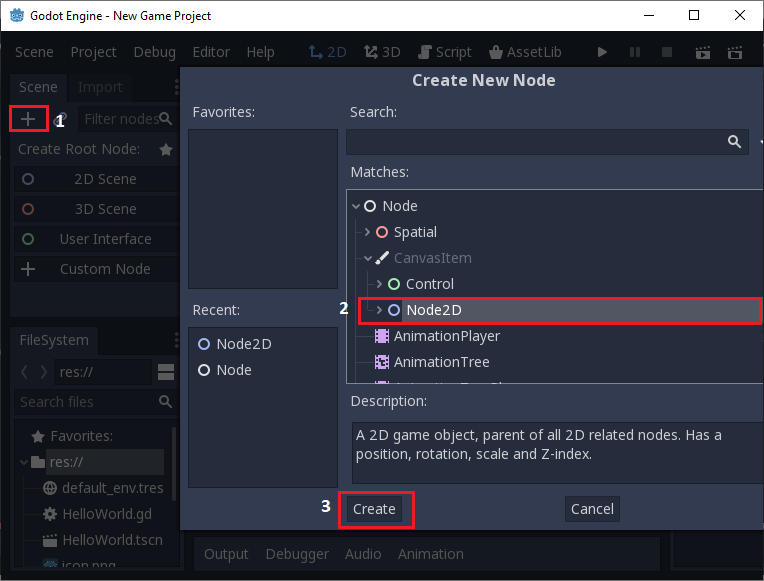Open the Debug menu
The height and width of the screenshot is (581, 764).
point(154,52)
